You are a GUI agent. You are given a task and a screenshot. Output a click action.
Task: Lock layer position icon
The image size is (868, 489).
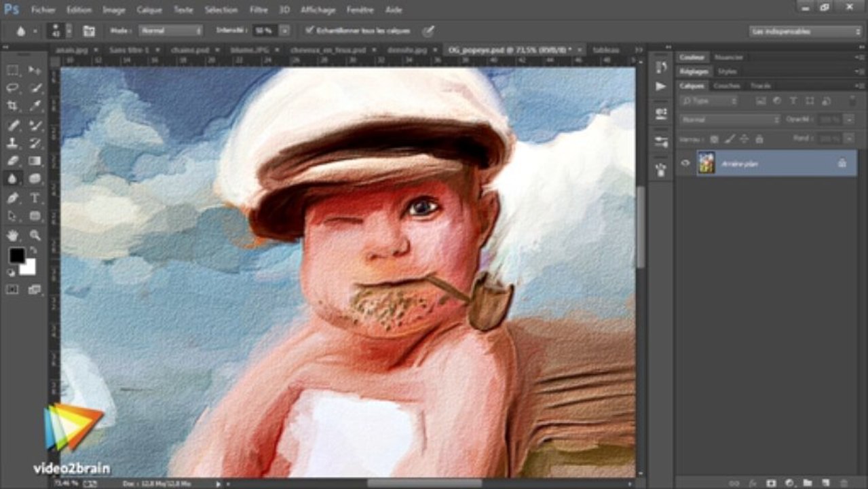[744, 139]
